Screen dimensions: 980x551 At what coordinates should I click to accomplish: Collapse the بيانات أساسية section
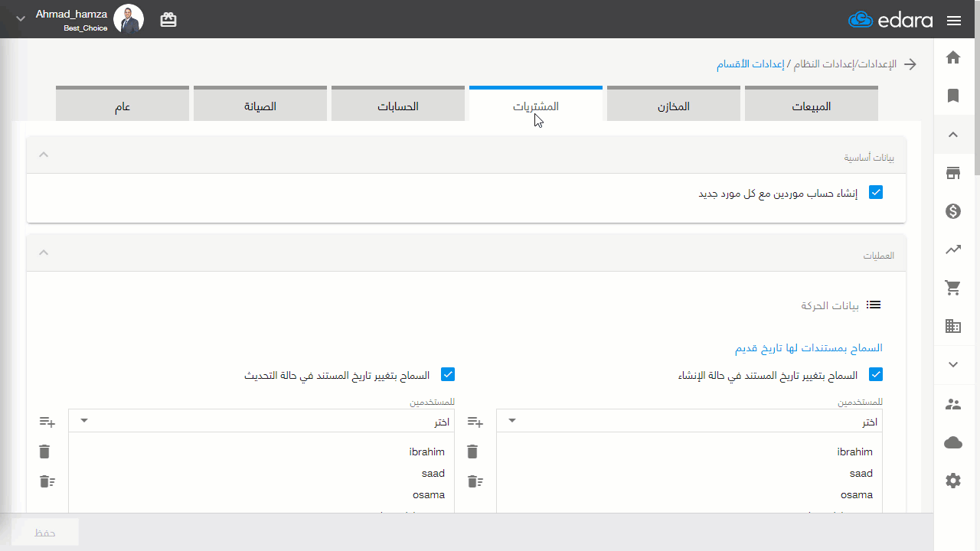(x=44, y=155)
